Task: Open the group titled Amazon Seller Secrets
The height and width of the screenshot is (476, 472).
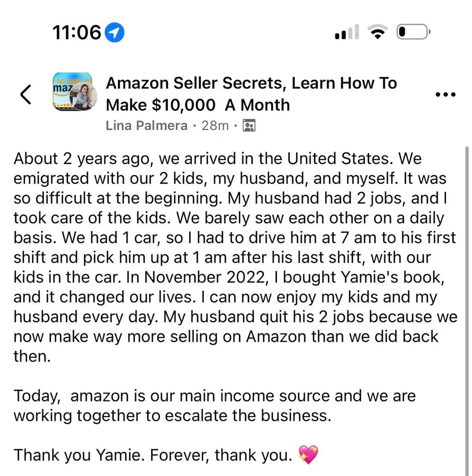Action: click(252, 83)
